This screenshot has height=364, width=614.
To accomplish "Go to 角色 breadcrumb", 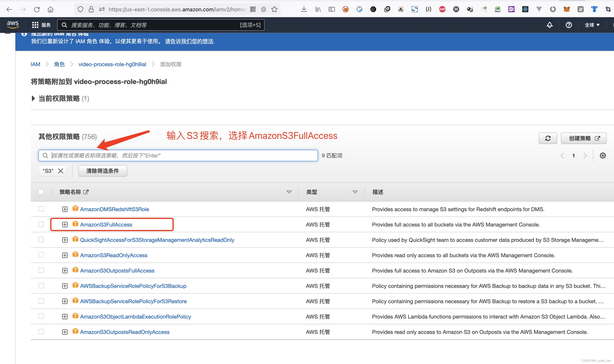I will (59, 64).
